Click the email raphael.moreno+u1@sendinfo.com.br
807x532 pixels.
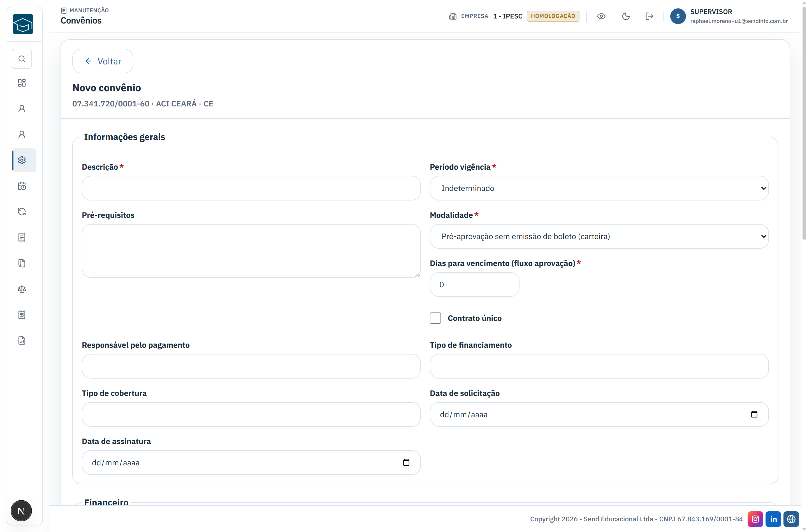point(739,21)
